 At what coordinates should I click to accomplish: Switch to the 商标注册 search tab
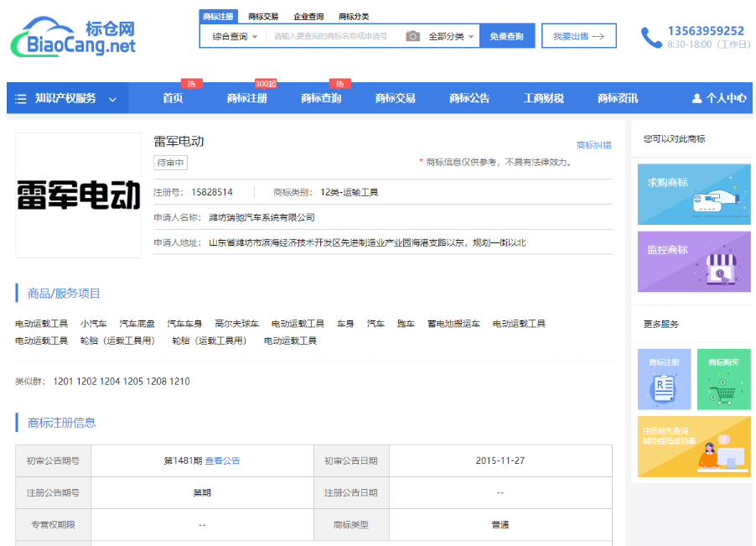[x=218, y=17]
